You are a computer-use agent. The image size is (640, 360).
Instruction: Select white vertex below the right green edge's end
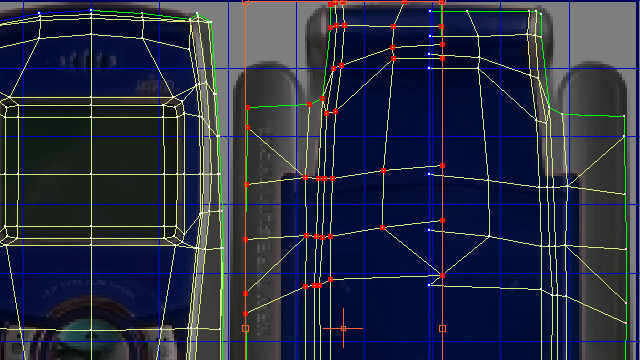click(x=624, y=136)
